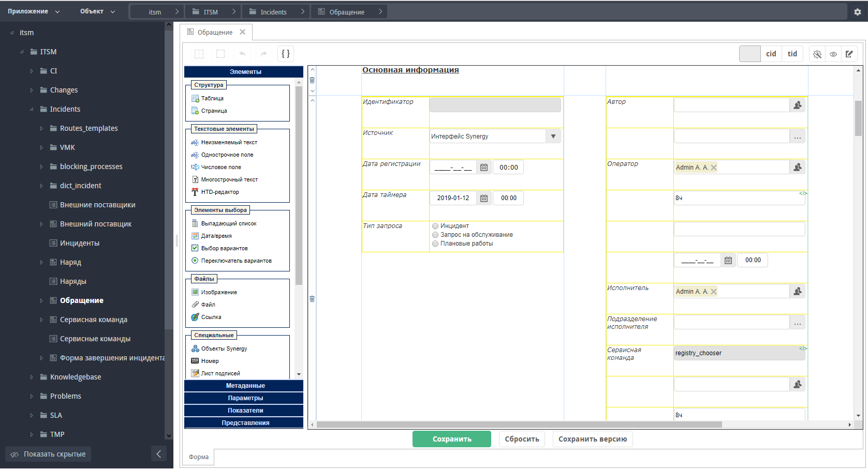This screenshot has height=470, width=868.
Task: Pick the Выбор вариантов element
Action: pyautogui.click(x=219, y=248)
